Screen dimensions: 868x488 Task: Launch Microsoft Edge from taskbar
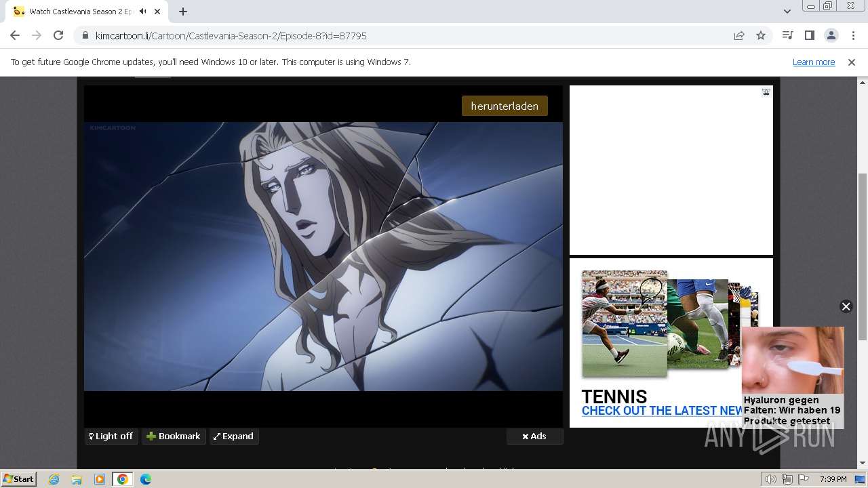coord(146,479)
